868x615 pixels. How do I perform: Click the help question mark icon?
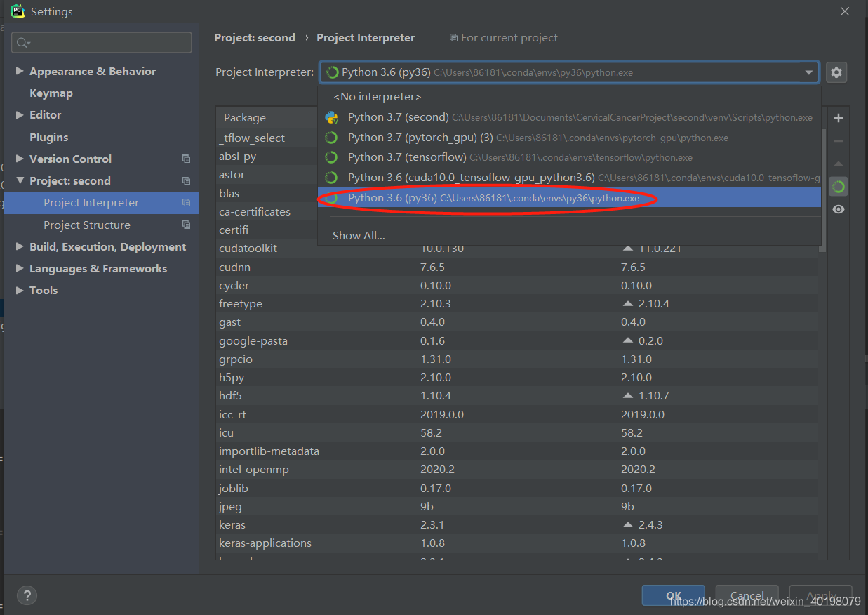point(27,595)
